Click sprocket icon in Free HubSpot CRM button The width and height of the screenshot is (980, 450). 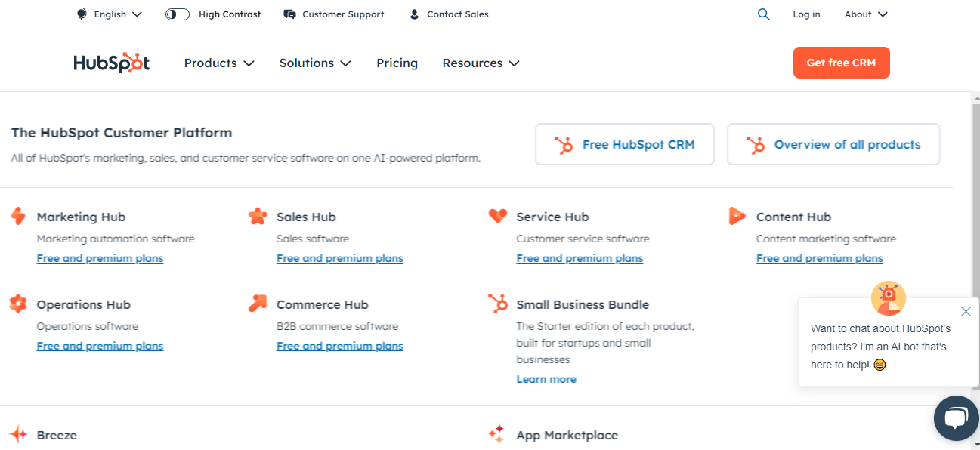(x=564, y=145)
